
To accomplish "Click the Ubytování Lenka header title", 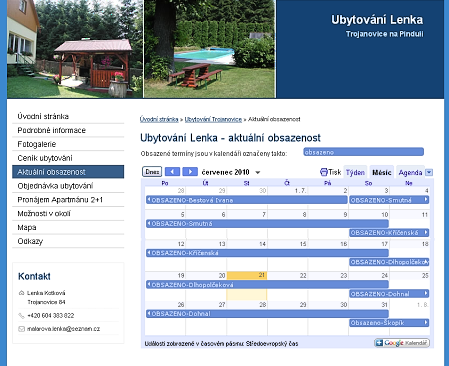I will tap(377, 20).
